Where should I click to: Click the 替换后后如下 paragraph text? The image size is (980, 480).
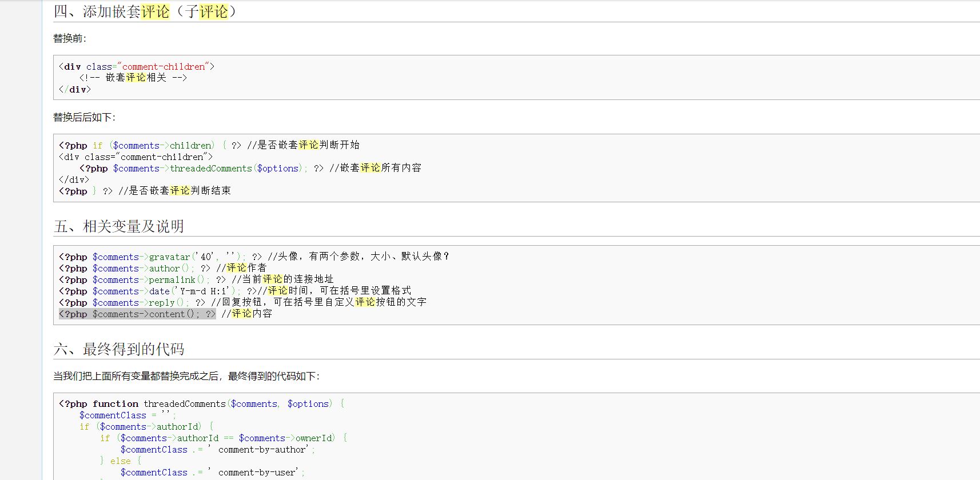84,117
